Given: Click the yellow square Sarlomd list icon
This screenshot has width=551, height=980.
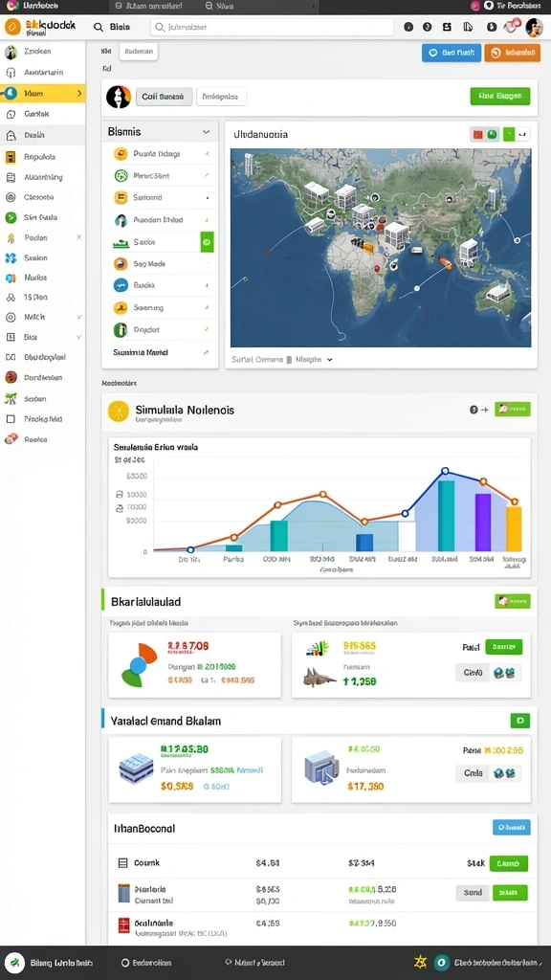Looking at the screenshot, I should point(121,197).
